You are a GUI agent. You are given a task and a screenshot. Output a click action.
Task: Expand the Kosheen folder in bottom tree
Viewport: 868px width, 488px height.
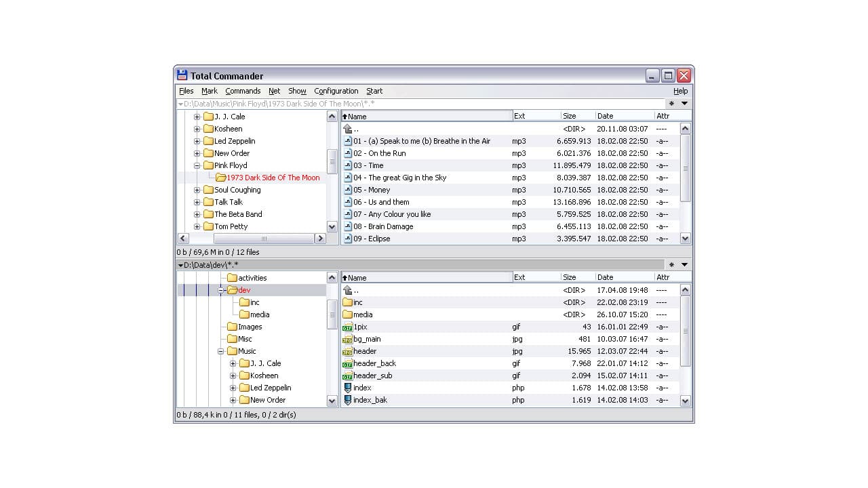233,375
